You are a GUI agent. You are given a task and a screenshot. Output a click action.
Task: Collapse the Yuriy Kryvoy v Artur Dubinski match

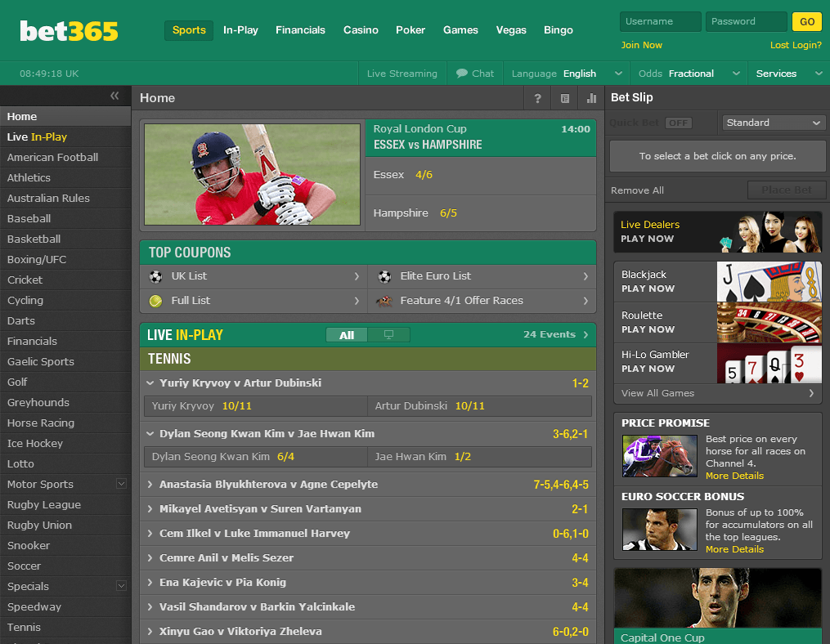coord(150,382)
